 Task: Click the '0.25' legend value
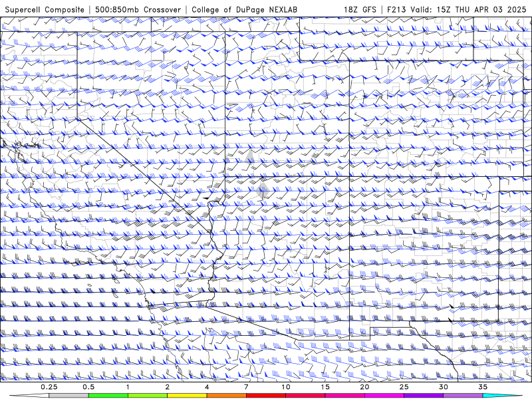49,387
